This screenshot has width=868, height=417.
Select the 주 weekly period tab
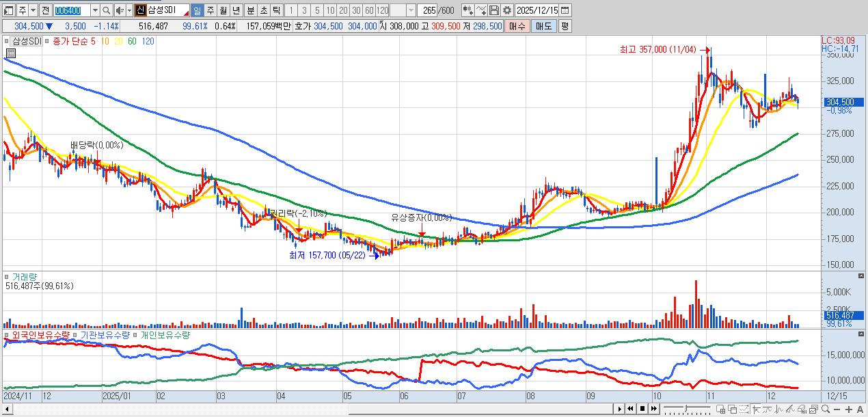click(210, 10)
